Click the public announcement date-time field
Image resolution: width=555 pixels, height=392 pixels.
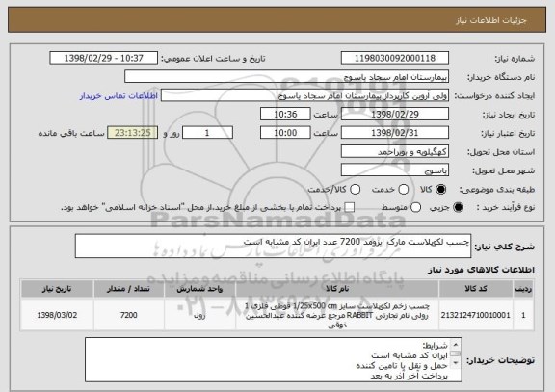pos(104,58)
